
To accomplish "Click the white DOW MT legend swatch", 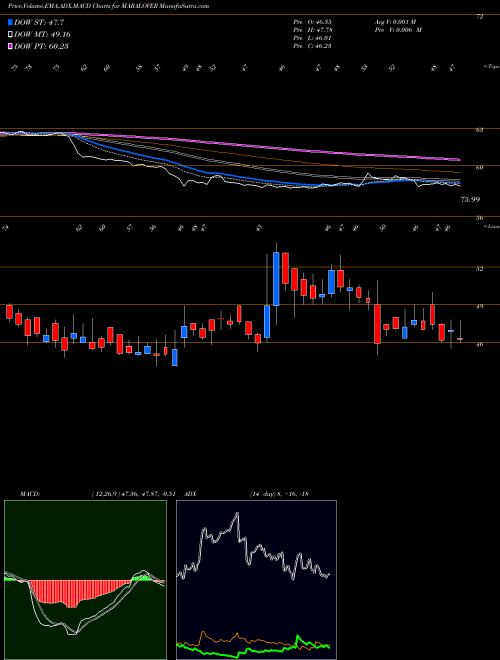I will 10,35.
